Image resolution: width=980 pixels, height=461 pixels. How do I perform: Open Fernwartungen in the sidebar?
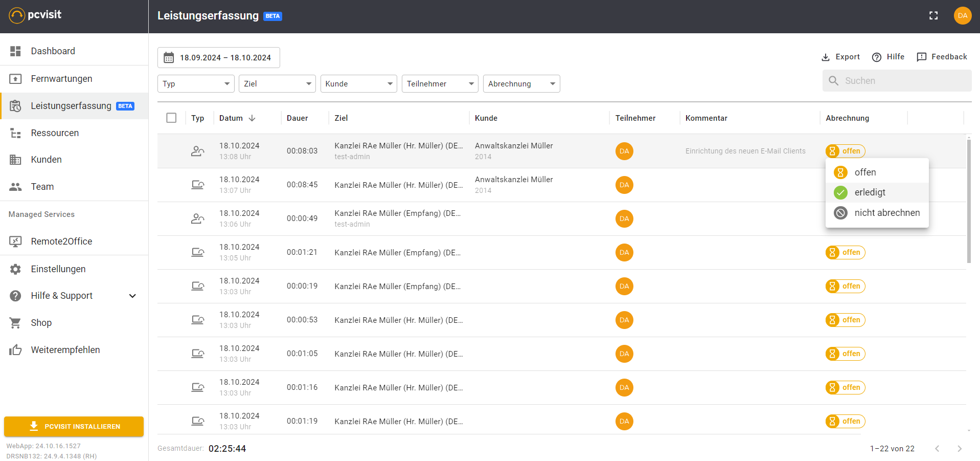click(61, 79)
